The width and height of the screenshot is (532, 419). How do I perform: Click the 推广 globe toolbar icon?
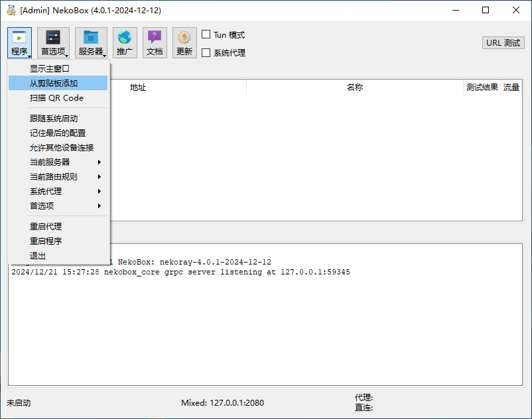(x=125, y=42)
